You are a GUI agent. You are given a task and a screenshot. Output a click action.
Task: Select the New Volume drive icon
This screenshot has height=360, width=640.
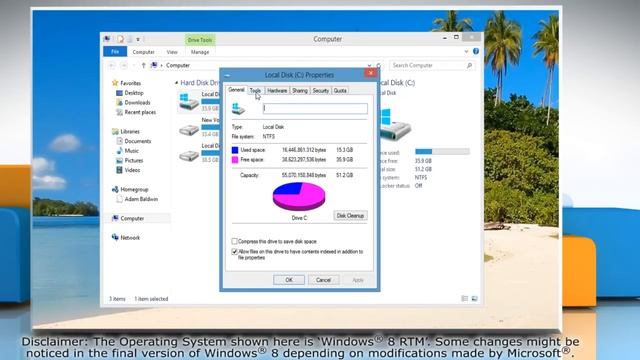pyautogui.click(x=189, y=130)
